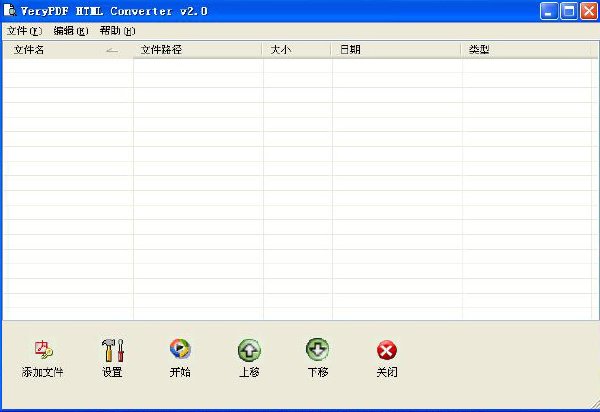Viewport: 600px width, 412px height.
Task: Start conversion with the 开始 icon
Action: coord(180,349)
